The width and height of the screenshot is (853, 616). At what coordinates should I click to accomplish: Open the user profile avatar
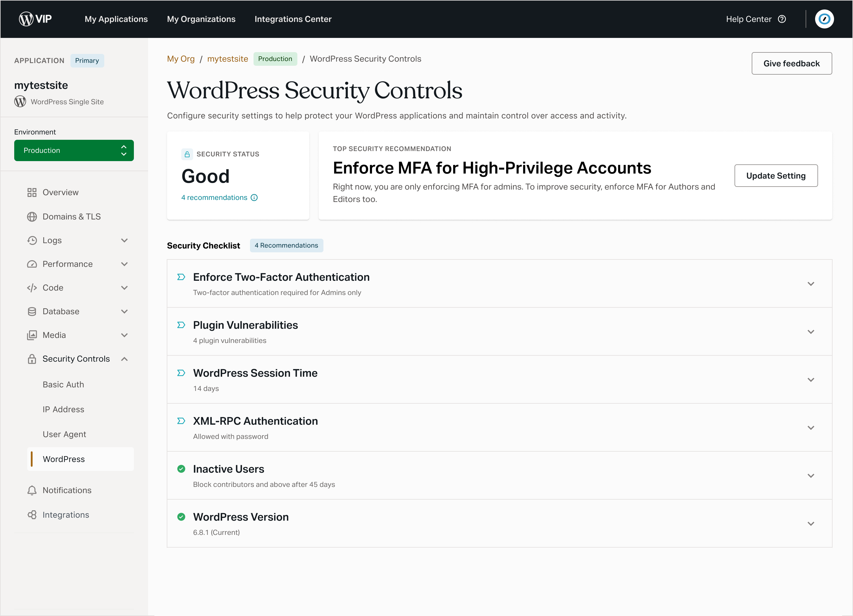click(x=824, y=19)
